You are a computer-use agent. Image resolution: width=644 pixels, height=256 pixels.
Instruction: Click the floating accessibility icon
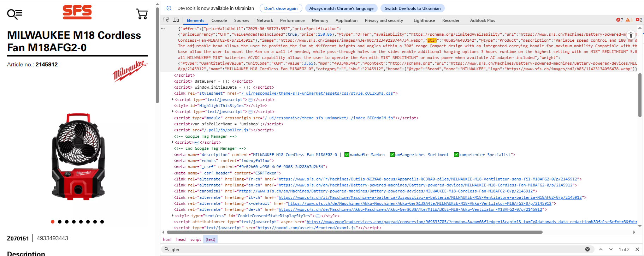(x=631, y=35)
